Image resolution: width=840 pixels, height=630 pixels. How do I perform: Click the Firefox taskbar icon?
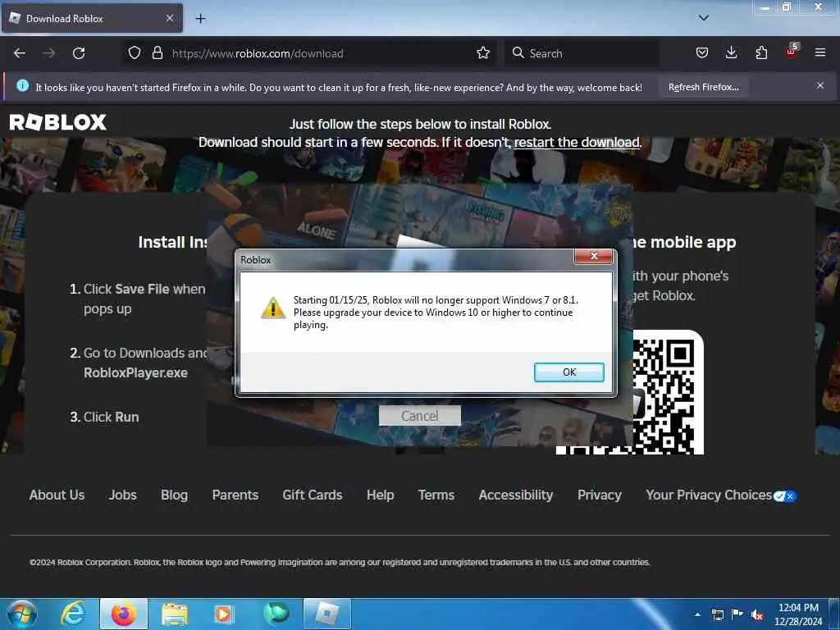pyautogui.click(x=123, y=614)
